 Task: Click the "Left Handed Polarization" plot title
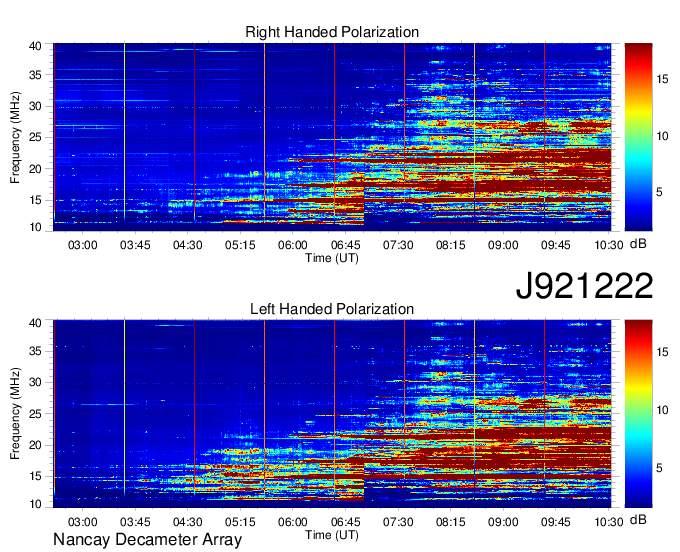point(332,309)
